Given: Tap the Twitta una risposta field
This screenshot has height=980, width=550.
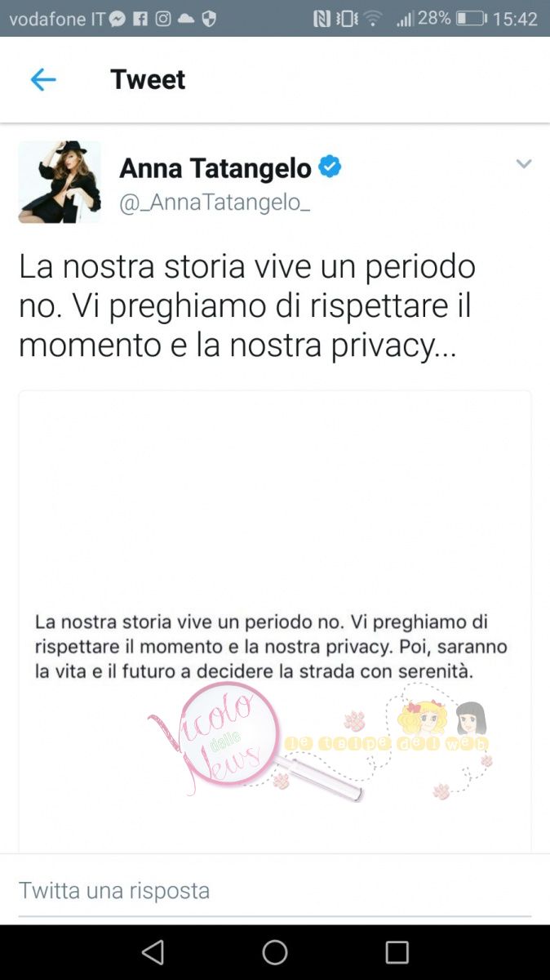Looking at the screenshot, I should click(x=275, y=890).
